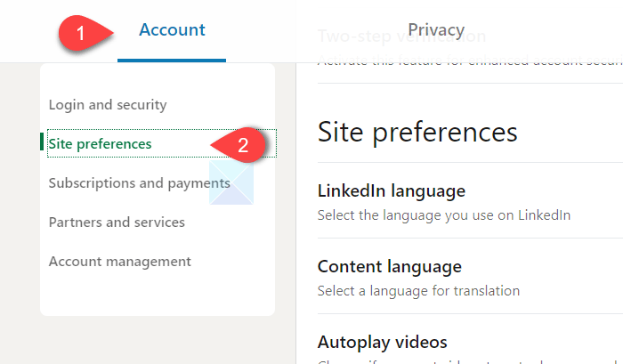Image resolution: width=623 pixels, height=364 pixels.
Task: Open the Content language setting
Action: (x=389, y=267)
